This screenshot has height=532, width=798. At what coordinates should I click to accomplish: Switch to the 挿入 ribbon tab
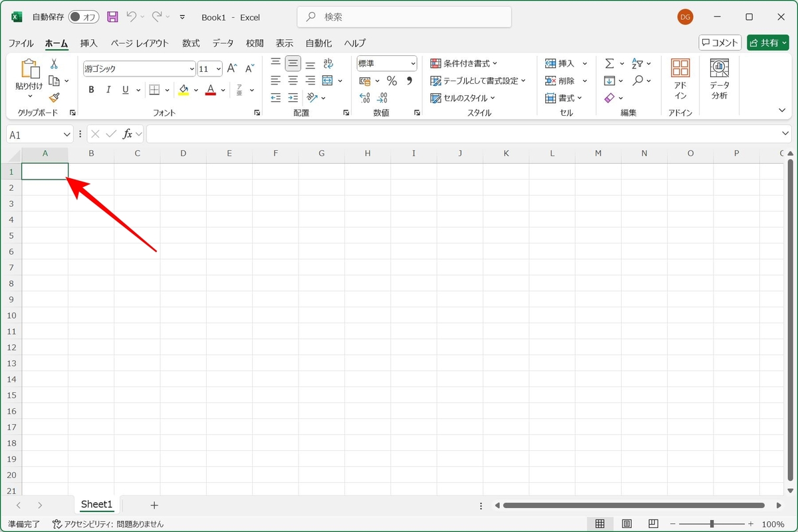click(88, 43)
